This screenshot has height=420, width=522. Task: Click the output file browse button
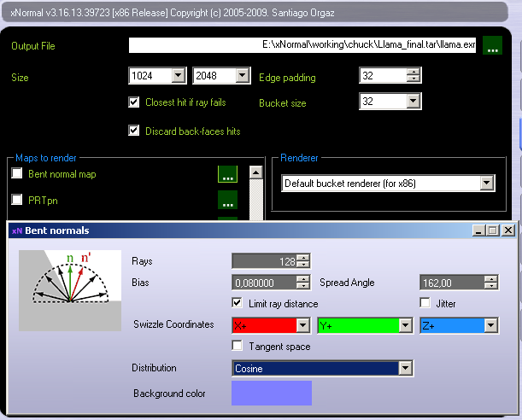[x=492, y=46]
